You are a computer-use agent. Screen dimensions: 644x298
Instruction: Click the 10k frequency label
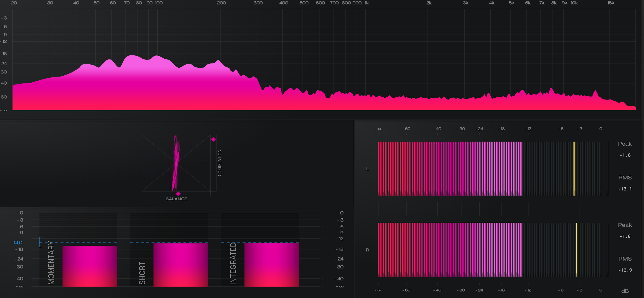tap(574, 3)
